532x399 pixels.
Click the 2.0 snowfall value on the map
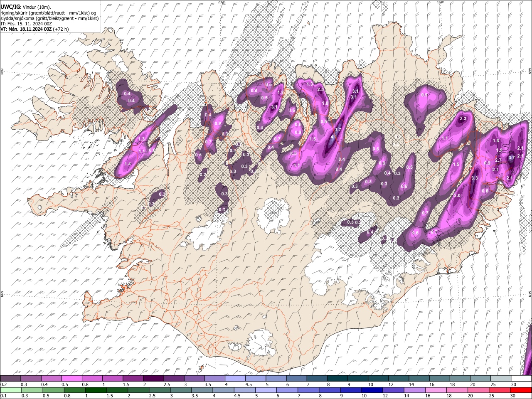[458, 196]
